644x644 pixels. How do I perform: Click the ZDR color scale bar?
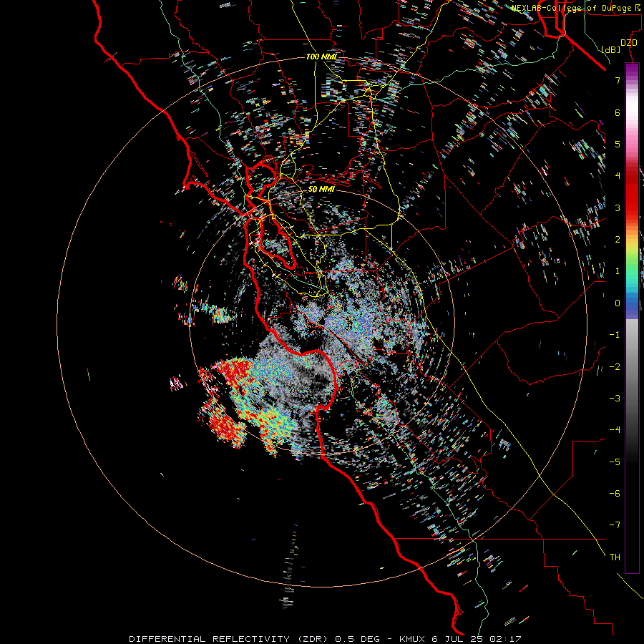point(632,318)
